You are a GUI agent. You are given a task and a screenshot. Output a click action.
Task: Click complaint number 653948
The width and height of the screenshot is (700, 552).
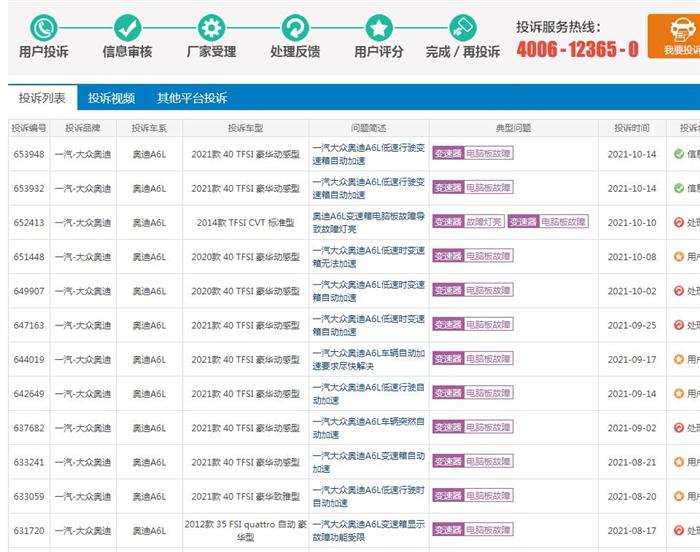[29, 154]
